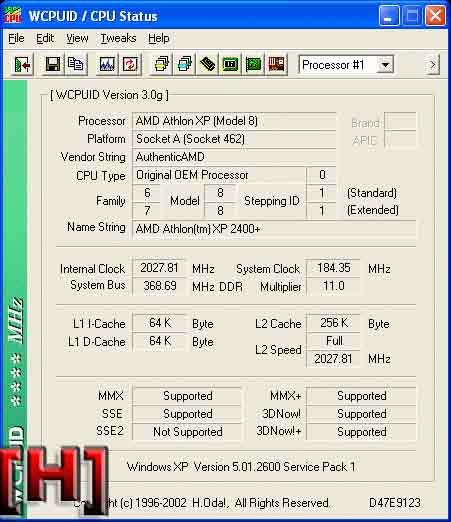Click the green chipset info icon
The width and height of the screenshot is (451, 522).
230,64
